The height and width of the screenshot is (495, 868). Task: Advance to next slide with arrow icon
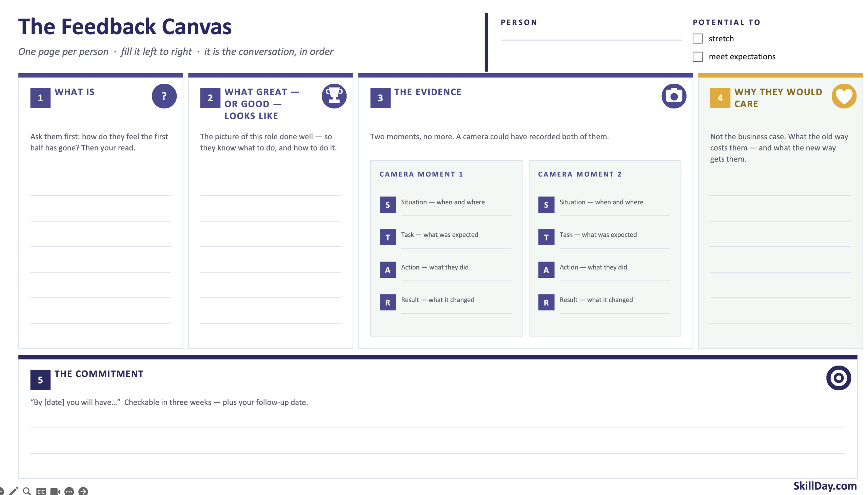tap(83, 492)
